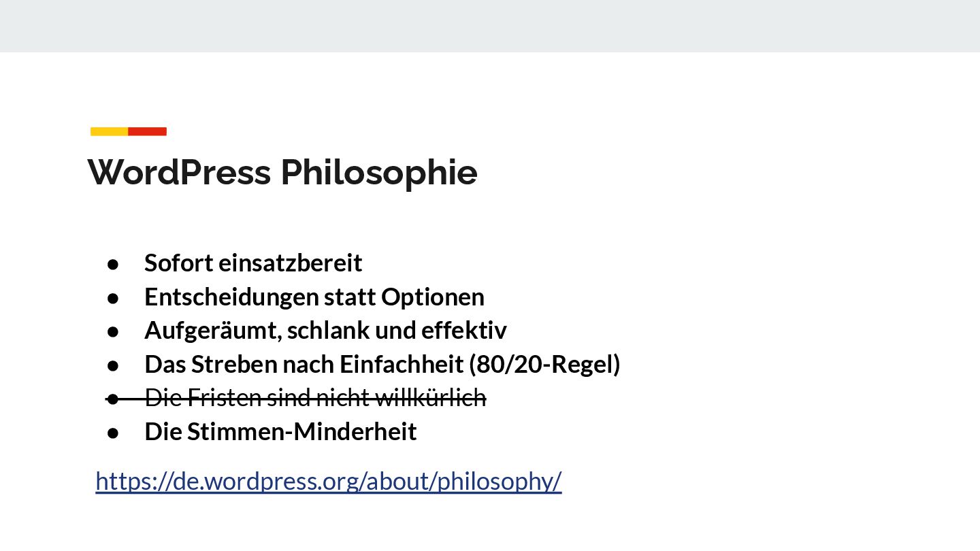Select the "Die Stimmen-Minderheit" bullet text
The height and width of the screenshot is (551, 980).
click(x=280, y=431)
